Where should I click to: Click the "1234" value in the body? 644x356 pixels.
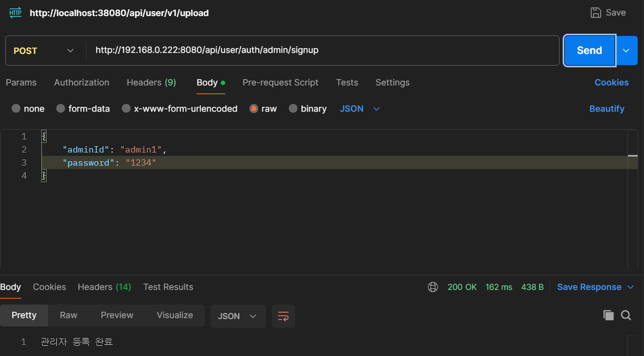pos(141,163)
